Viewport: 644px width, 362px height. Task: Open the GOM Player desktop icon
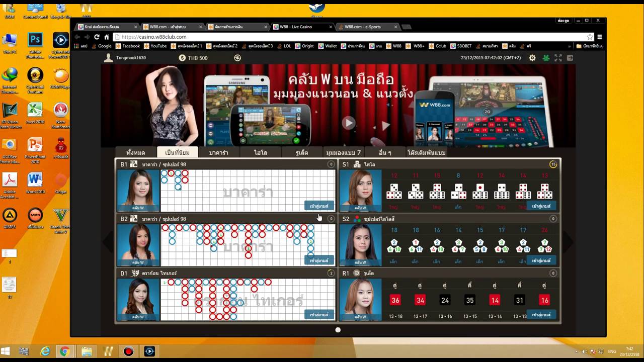tap(61, 78)
